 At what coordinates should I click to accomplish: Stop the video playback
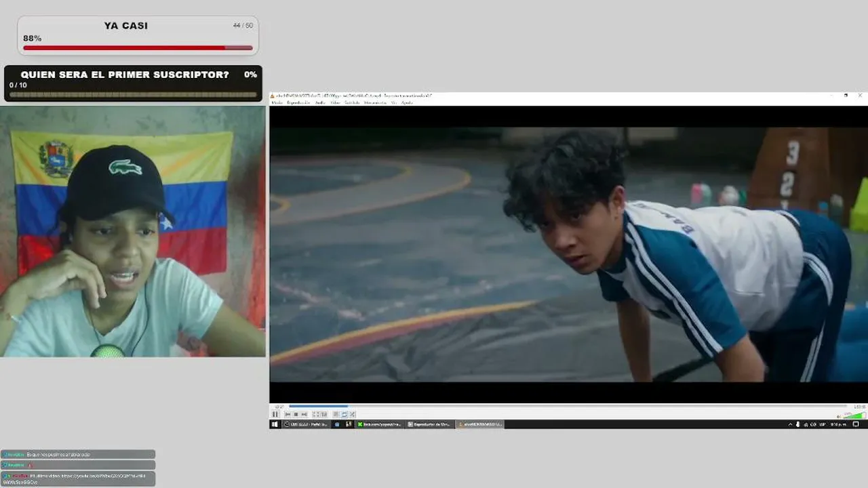(x=296, y=414)
